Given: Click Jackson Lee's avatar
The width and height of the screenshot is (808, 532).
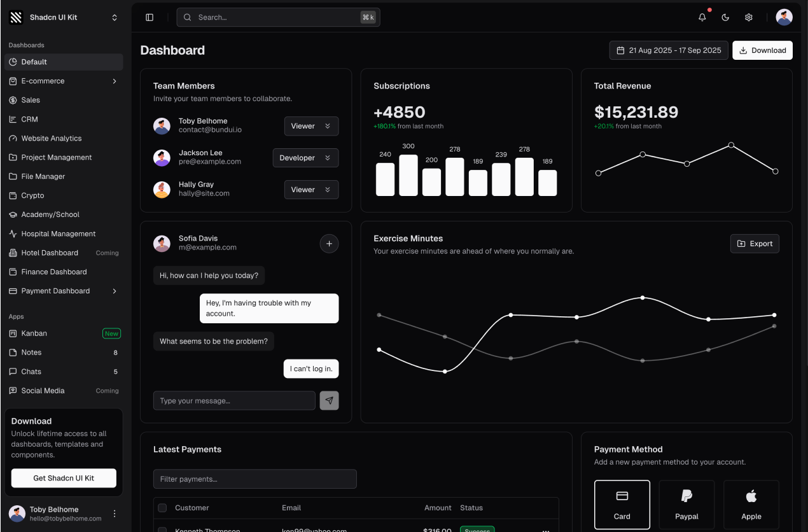Looking at the screenshot, I should point(162,158).
